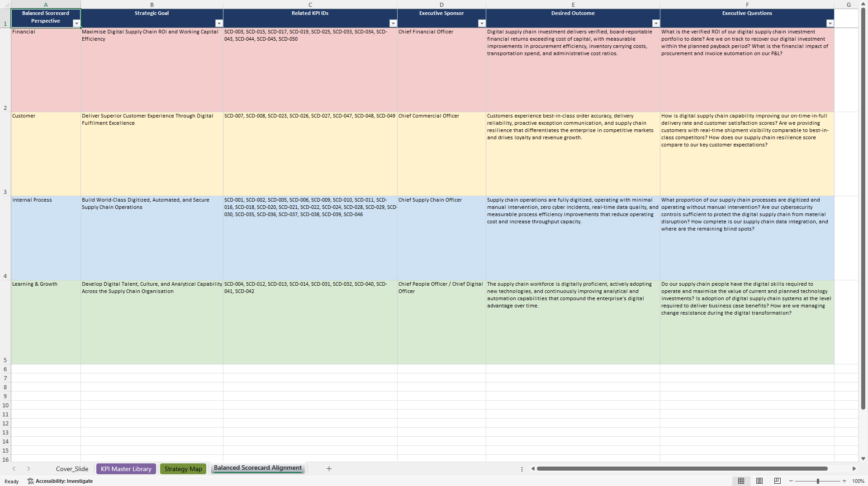Click zoom out minus button
The height and width of the screenshot is (486, 868).
click(x=791, y=481)
